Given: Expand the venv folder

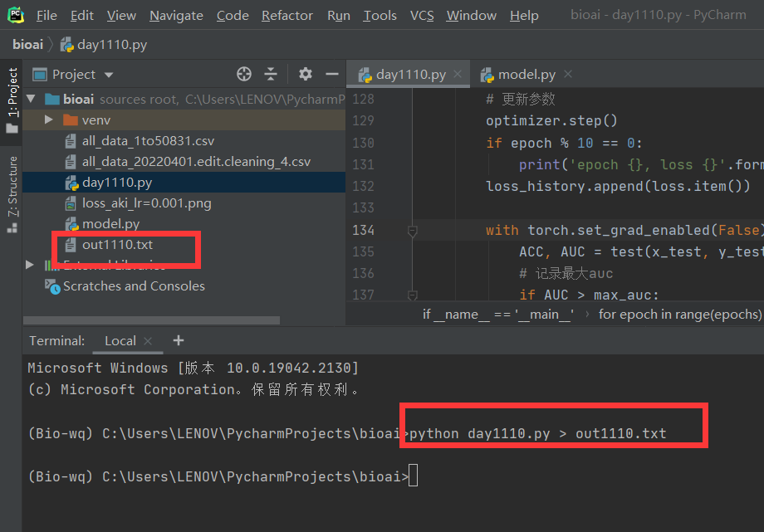Looking at the screenshot, I should point(49,120).
